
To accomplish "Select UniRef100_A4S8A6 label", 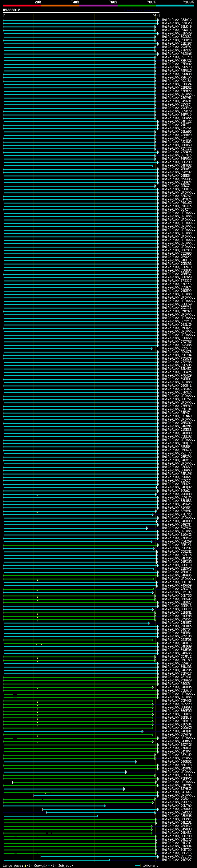I will click(177, 54).
